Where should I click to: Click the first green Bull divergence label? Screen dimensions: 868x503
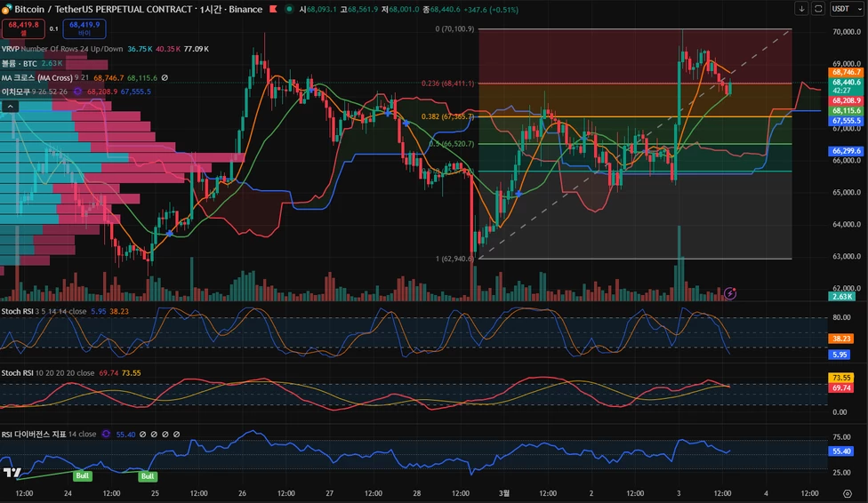coord(83,476)
